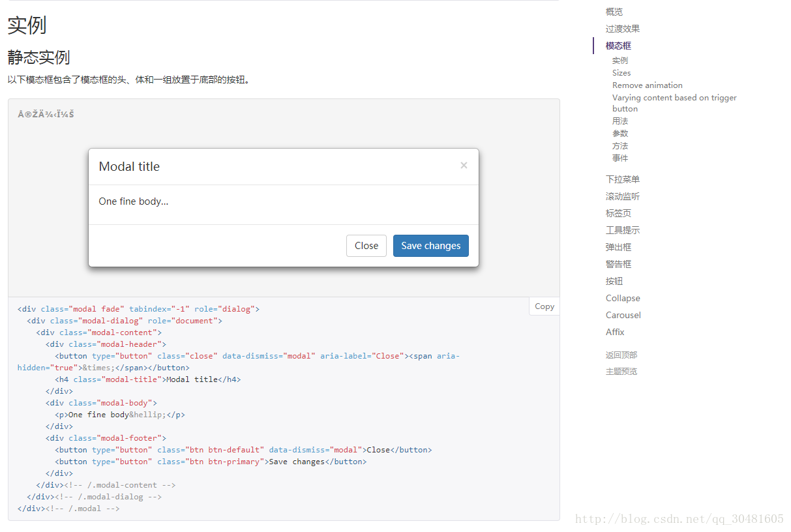Open 主题预览 theme preview link
The width and height of the screenshot is (791, 532).
pos(621,372)
